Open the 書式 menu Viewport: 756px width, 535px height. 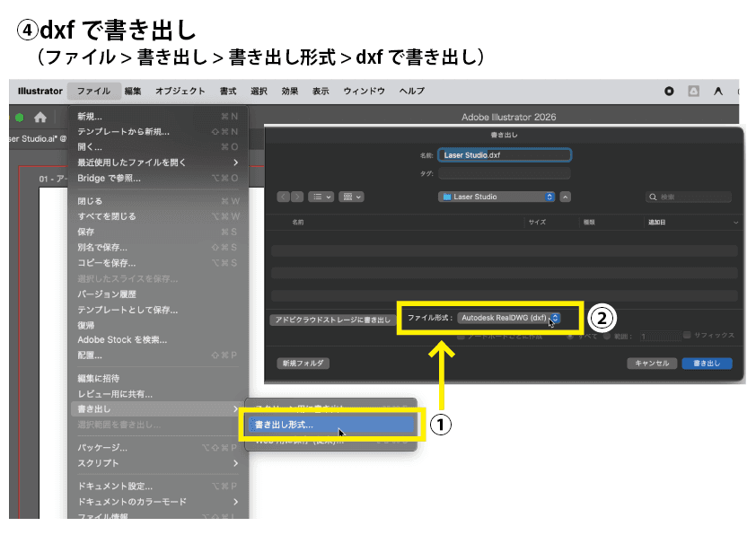[228, 91]
